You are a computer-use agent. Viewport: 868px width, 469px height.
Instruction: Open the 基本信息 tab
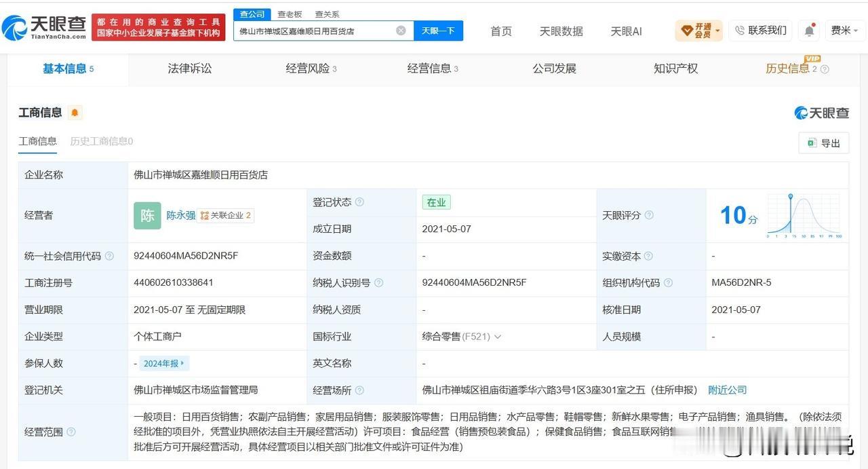click(68, 69)
